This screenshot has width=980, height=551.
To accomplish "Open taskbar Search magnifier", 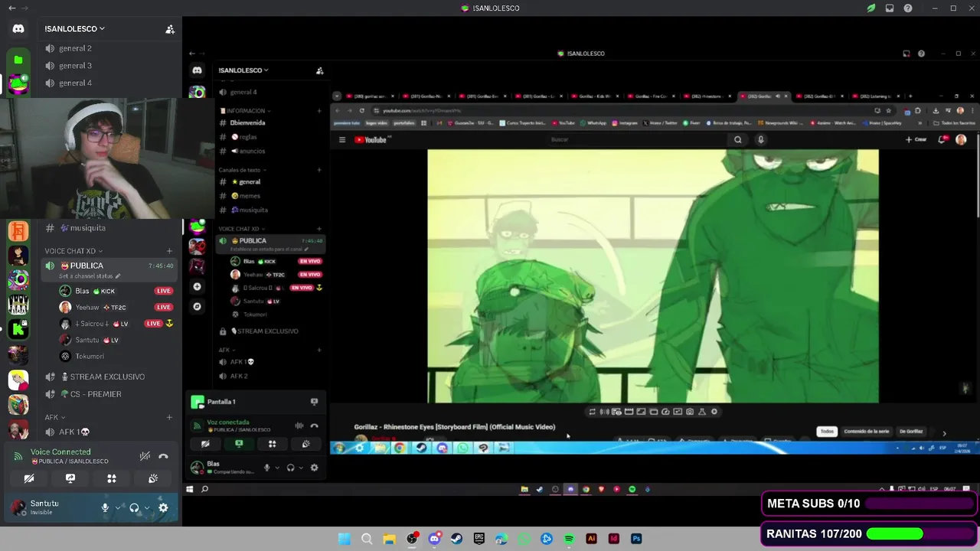I will [367, 539].
